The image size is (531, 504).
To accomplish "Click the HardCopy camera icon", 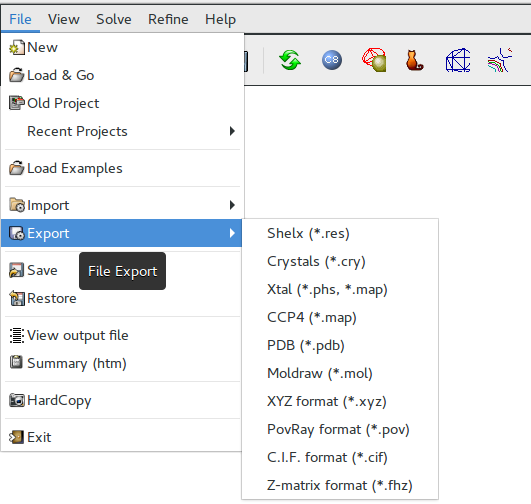I will click(17, 400).
